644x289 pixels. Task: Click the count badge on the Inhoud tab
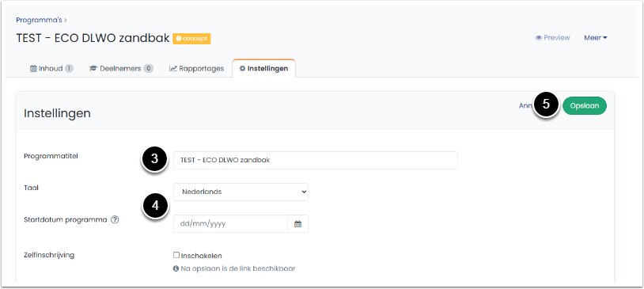(69, 69)
